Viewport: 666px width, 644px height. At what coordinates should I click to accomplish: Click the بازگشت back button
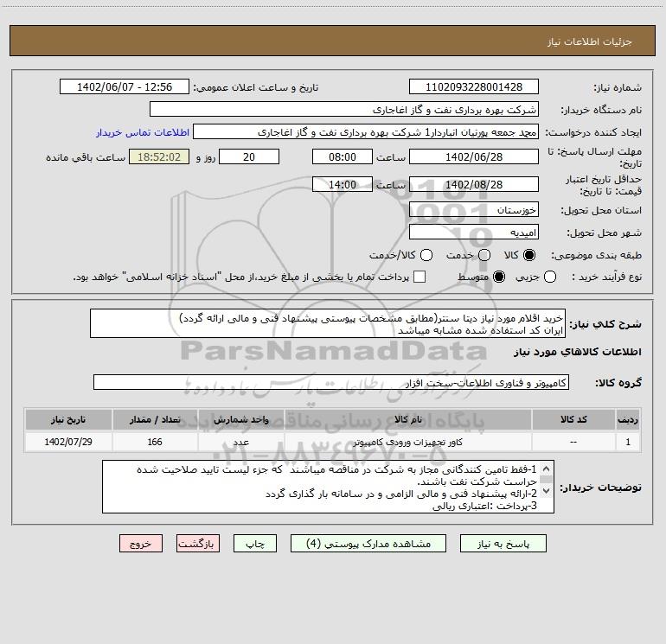pos(198,544)
